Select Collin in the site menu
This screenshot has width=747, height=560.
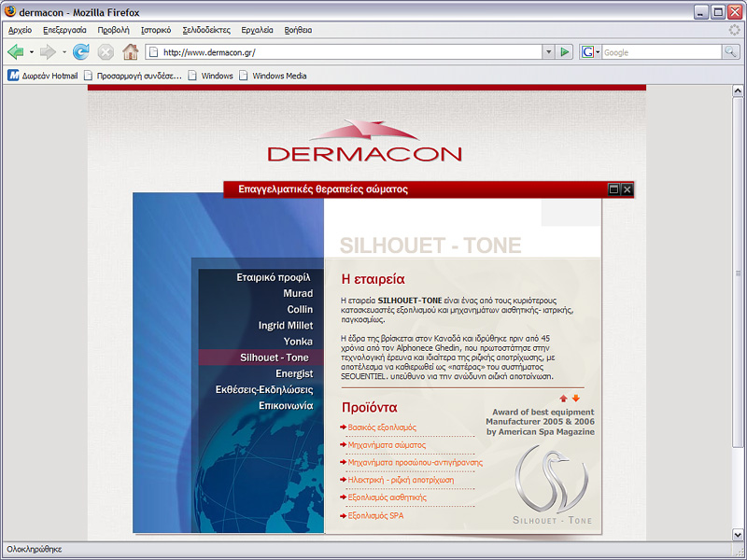coord(300,310)
